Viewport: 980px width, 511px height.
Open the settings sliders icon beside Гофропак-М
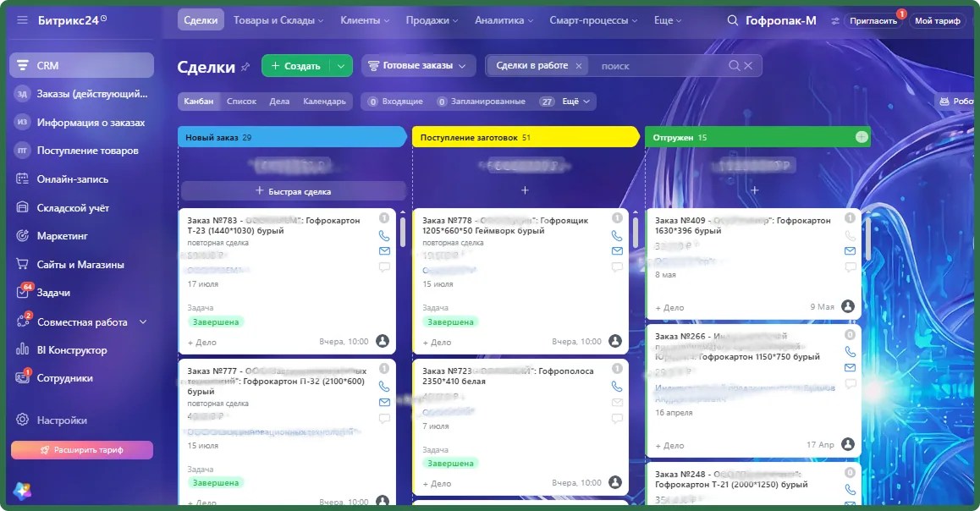tap(835, 21)
